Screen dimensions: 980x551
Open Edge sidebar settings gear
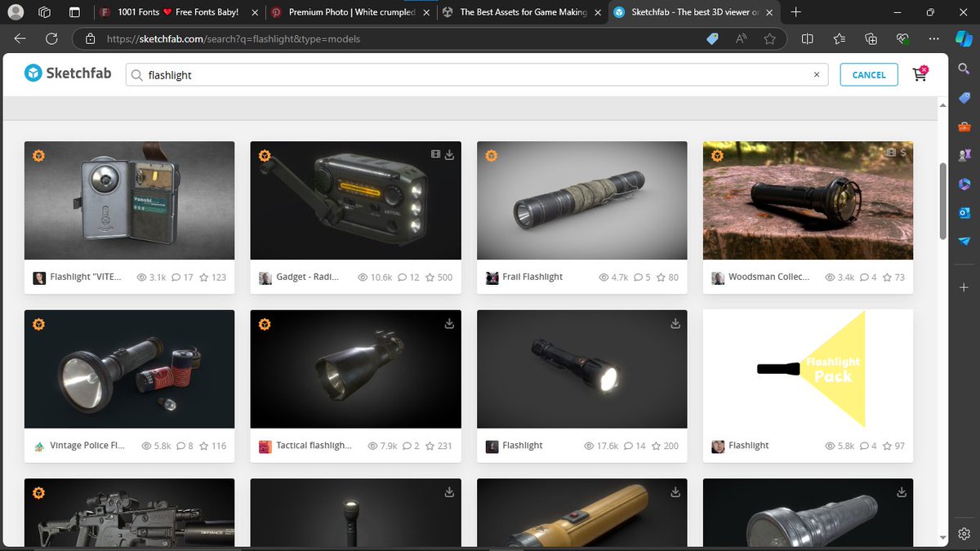pos(964,532)
